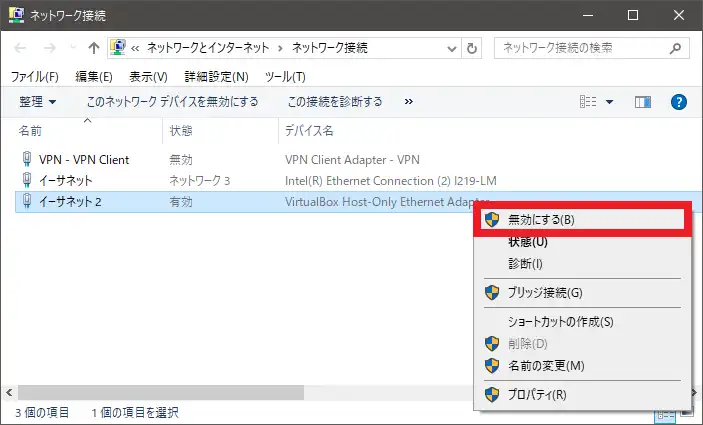This screenshot has width=703, height=425.
Task: Click the horizontal scrollbar thumb
Action: 161,392
